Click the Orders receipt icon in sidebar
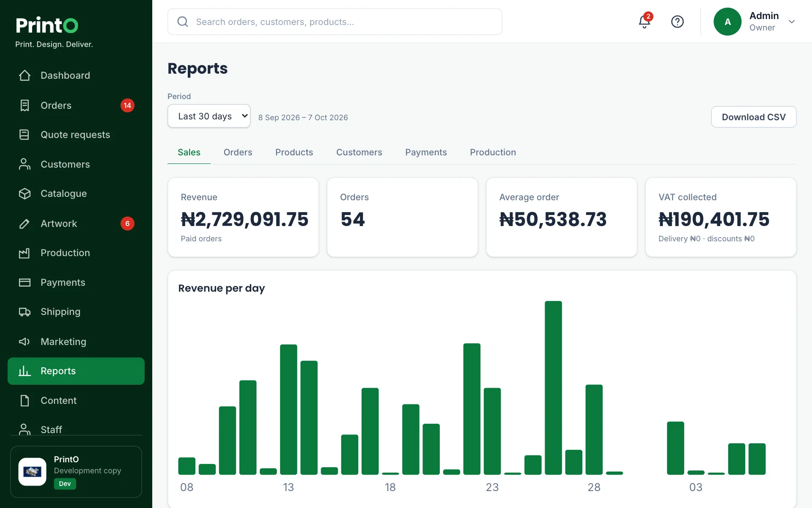This screenshot has height=508, width=812. (x=25, y=105)
